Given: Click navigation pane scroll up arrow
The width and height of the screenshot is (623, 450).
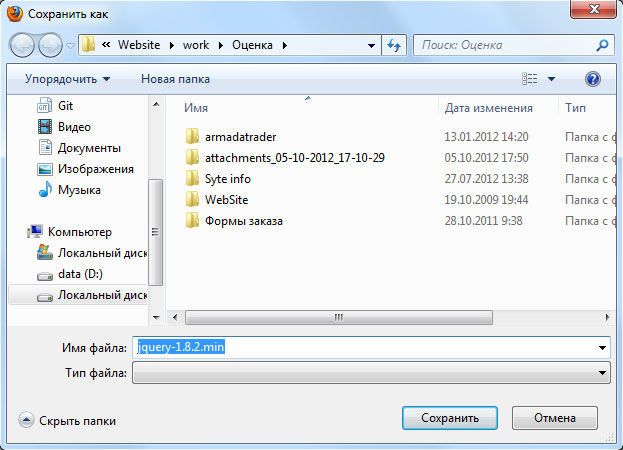Looking at the screenshot, I should pyautogui.click(x=156, y=104).
